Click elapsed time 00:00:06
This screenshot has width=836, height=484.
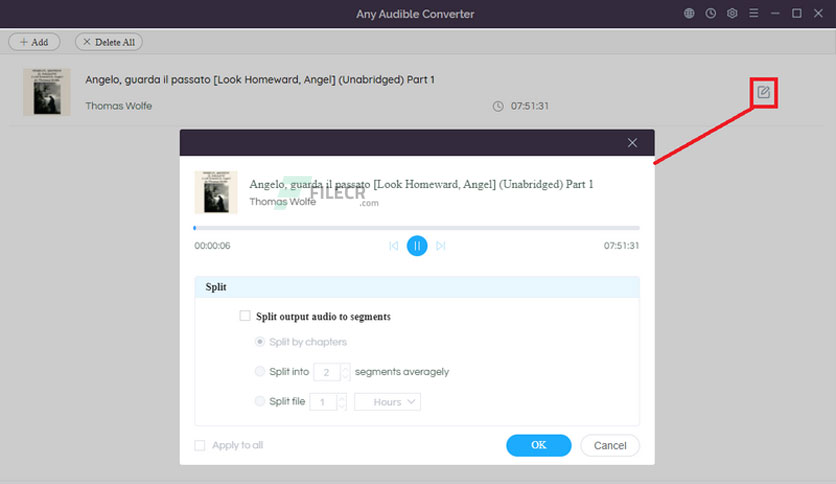212,246
